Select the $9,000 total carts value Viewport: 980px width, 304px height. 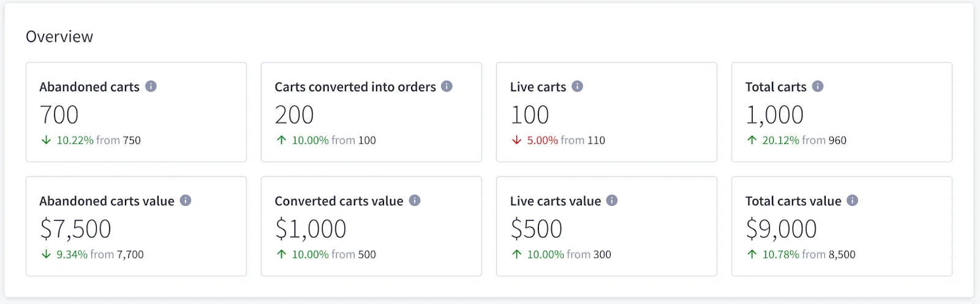coord(781,229)
